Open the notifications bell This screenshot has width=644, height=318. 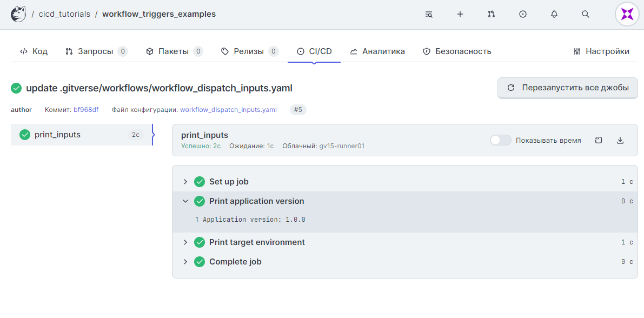(554, 15)
